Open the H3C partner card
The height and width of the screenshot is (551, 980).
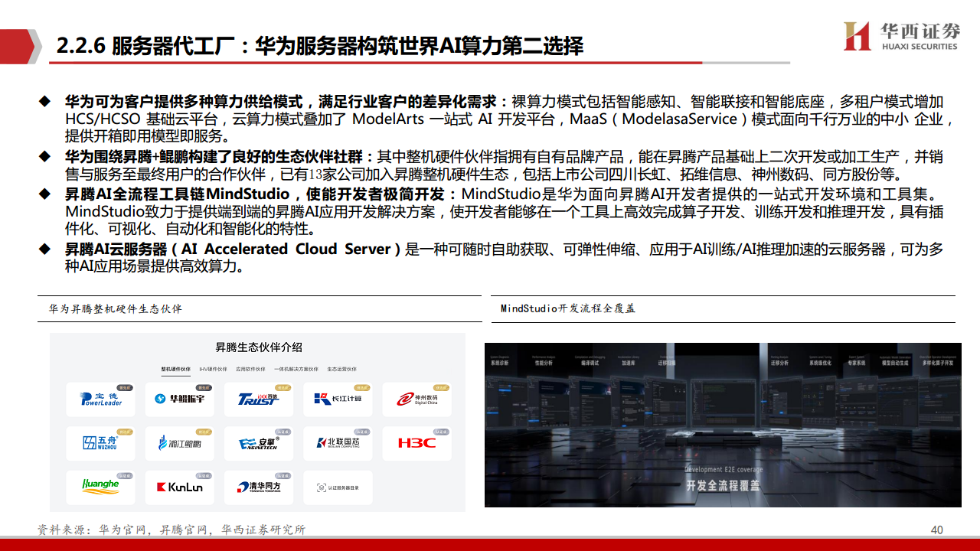click(417, 443)
